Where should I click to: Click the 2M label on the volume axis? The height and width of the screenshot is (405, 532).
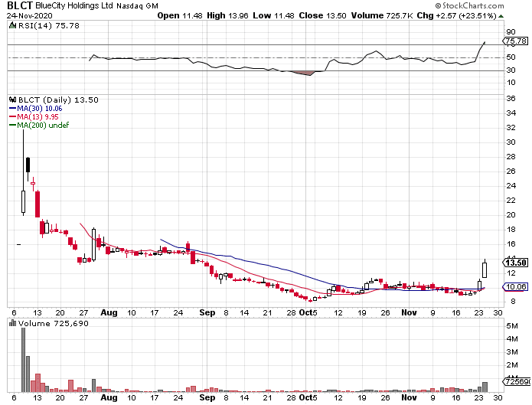pyautogui.click(x=512, y=365)
